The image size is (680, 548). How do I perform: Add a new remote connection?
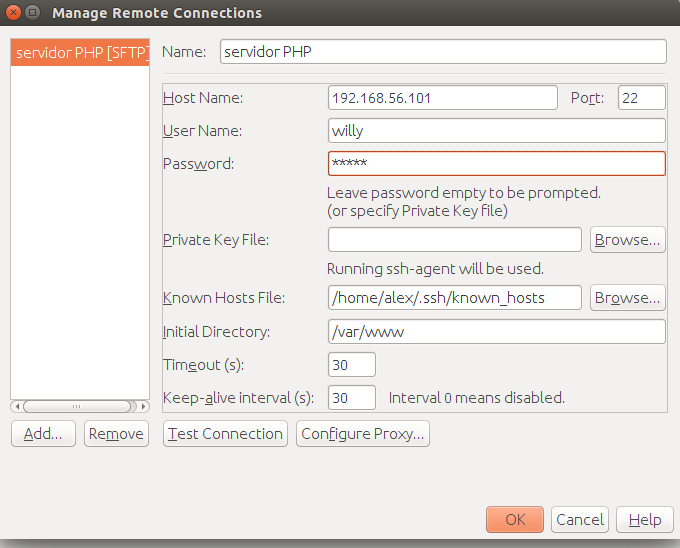click(43, 434)
